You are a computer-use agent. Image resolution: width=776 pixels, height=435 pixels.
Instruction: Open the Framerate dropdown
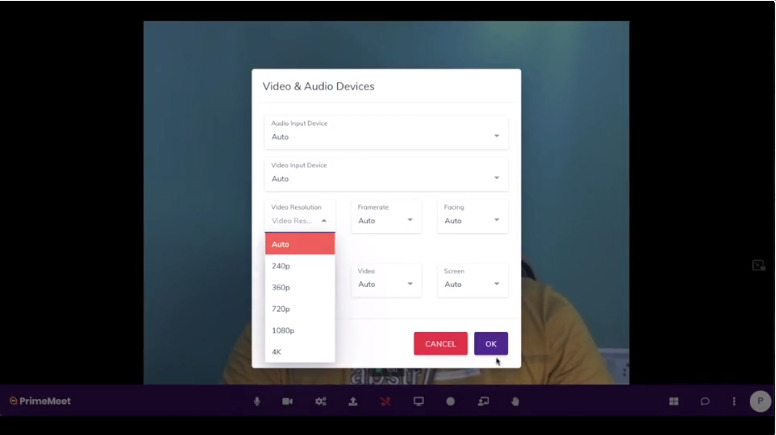pos(386,216)
